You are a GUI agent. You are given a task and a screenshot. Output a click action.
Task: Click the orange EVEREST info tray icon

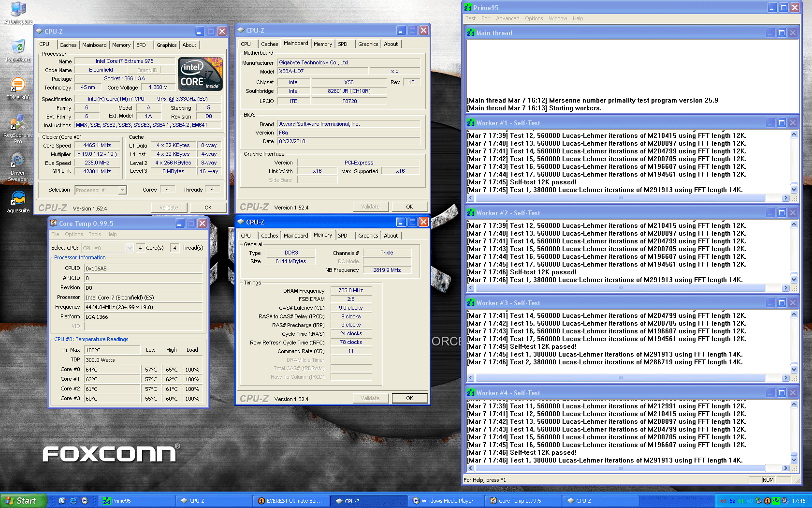(767, 501)
